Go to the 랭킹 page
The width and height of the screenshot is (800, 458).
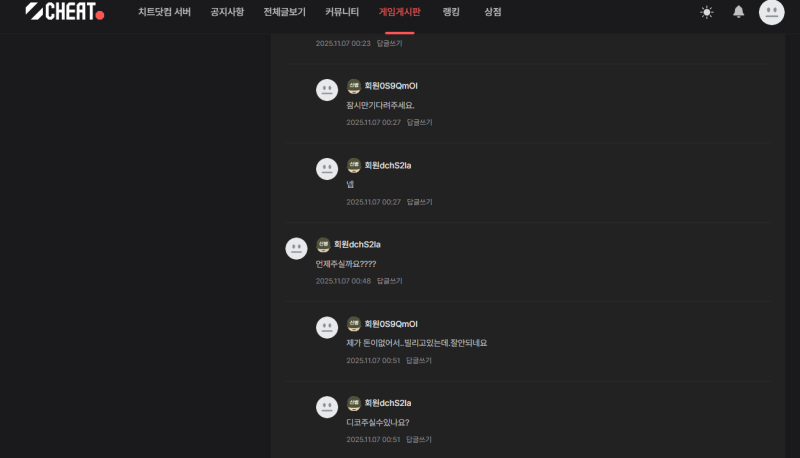click(451, 12)
